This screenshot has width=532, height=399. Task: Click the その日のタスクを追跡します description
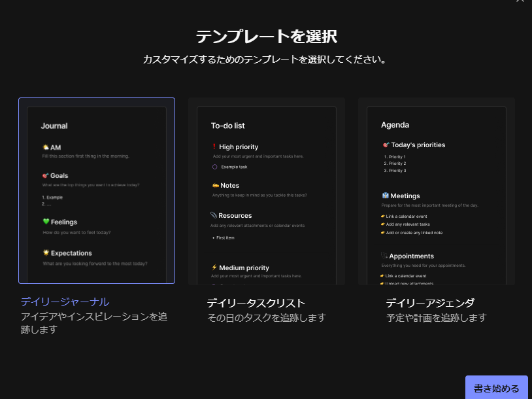pos(267,318)
